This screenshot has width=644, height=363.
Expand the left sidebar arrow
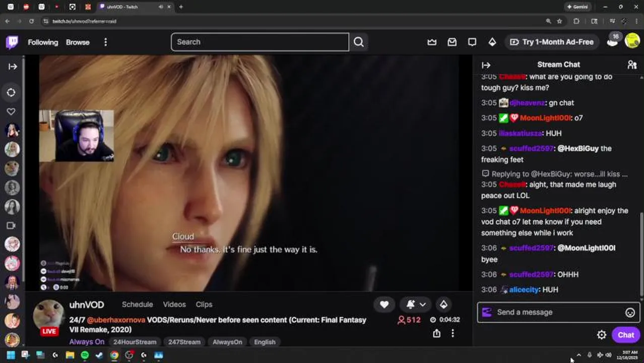pos(13,66)
